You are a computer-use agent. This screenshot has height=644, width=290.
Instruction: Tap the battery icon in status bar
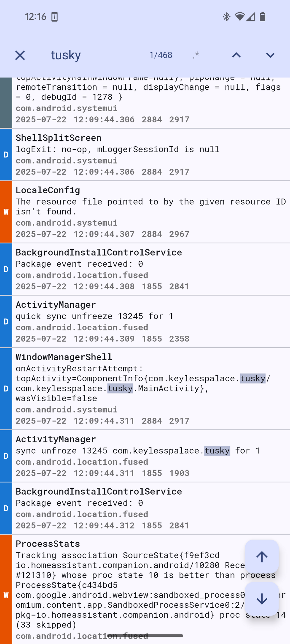(x=263, y=17)
